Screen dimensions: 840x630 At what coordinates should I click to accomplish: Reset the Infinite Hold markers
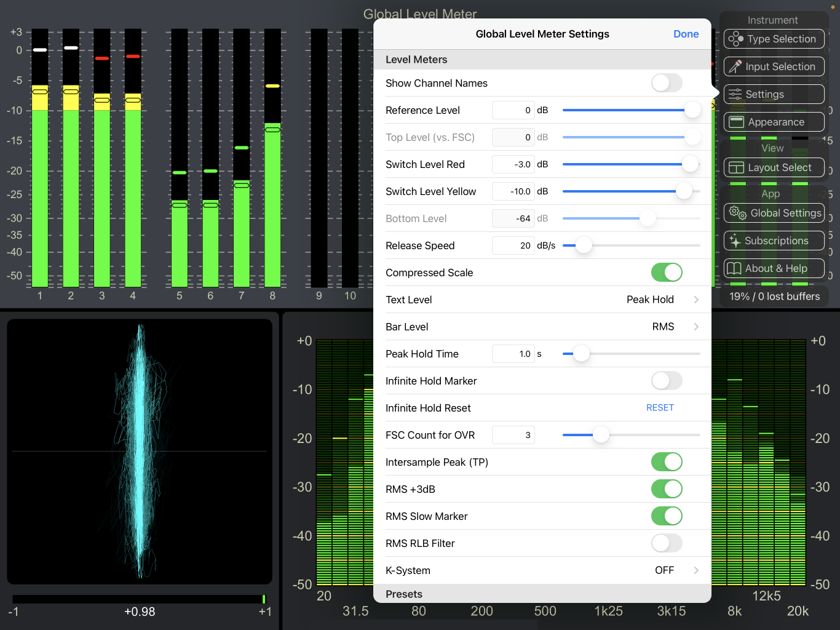click(660, 407)
